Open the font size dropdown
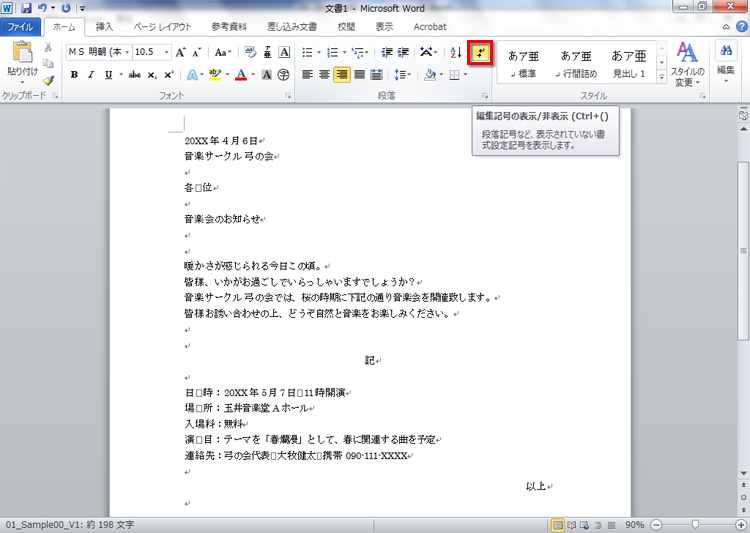 [166, 52]
